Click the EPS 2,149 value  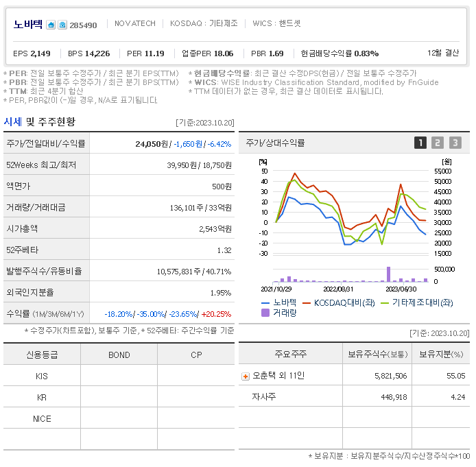pyautogui.click(x=32, y=53)
